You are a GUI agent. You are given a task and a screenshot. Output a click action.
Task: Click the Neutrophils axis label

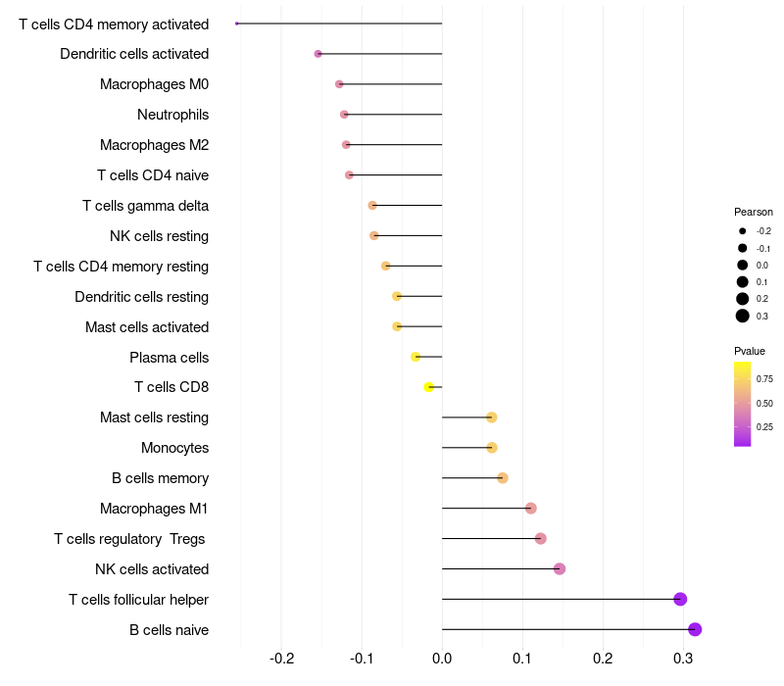pyautogui.click(x=172, y=115)
